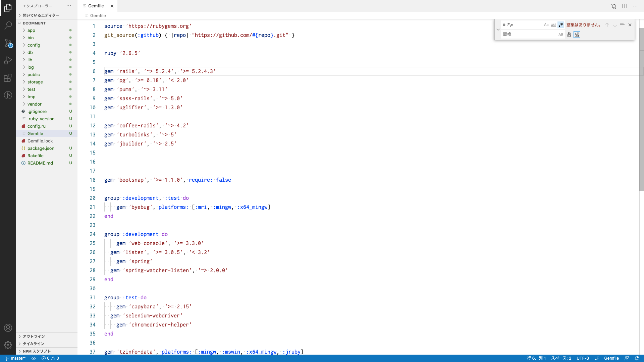Open the Manage gear settings icon
The height and width of the screenshot is (362, 644).
tap(8, 345)
